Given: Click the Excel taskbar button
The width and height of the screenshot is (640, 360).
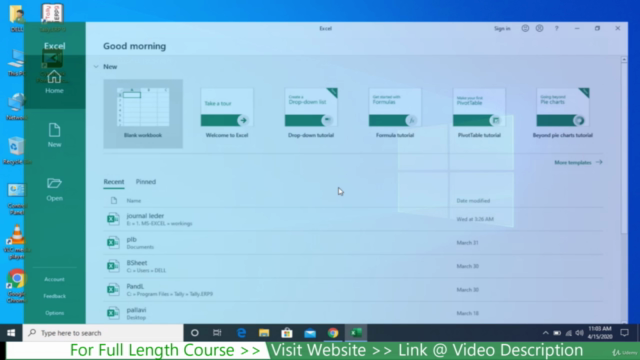Looking at the screenshot, I should (356, 333).
